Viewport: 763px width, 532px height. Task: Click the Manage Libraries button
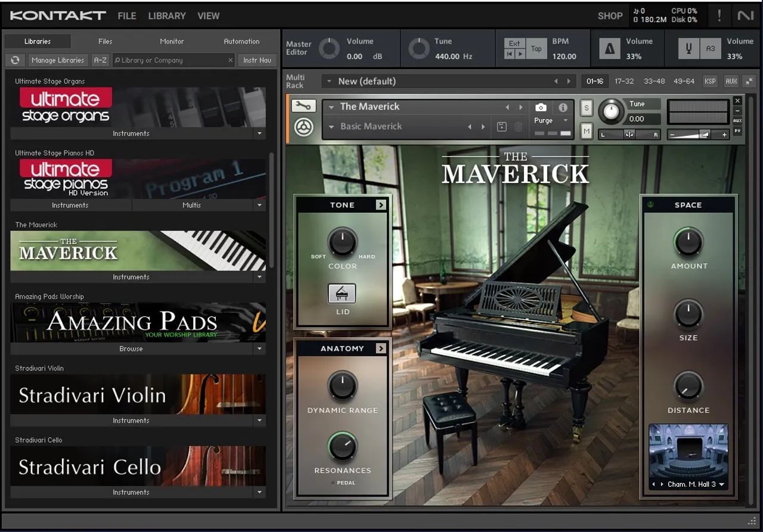58,60
